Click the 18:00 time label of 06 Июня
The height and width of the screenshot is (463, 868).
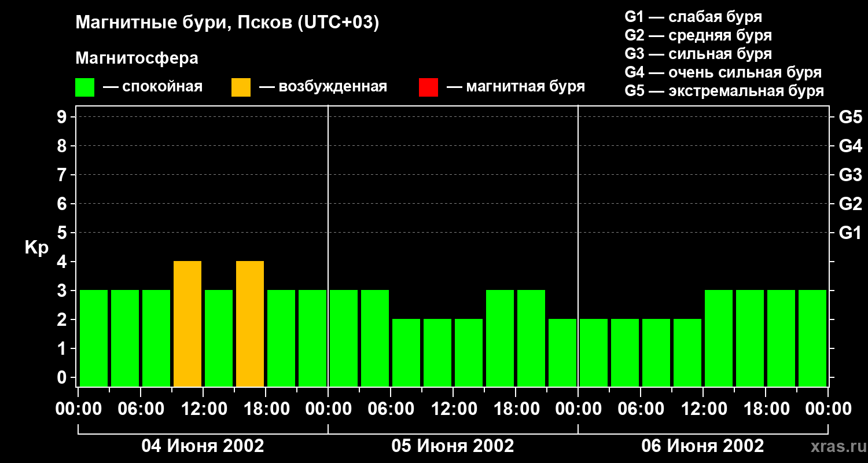click(766, 409)
